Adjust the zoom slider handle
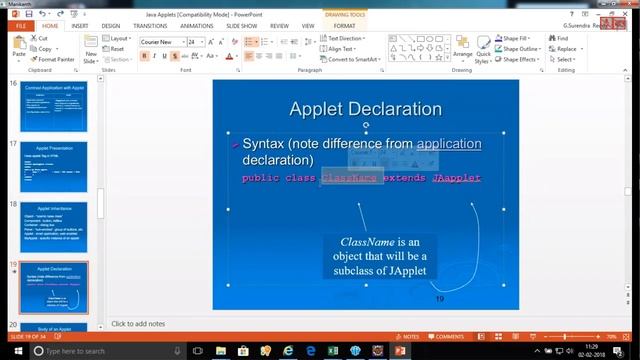The height and width of the screenshot is (360, 640). coord(564,336)
